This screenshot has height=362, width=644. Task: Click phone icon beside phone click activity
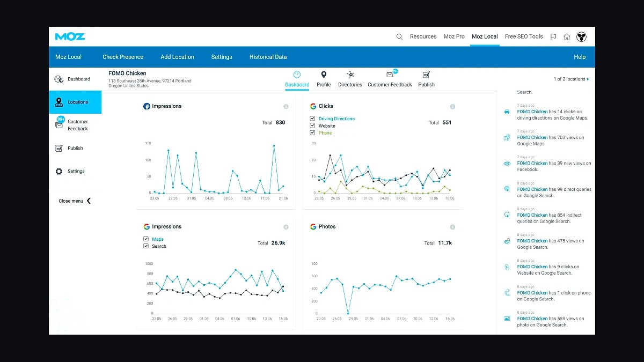[507, 293]
